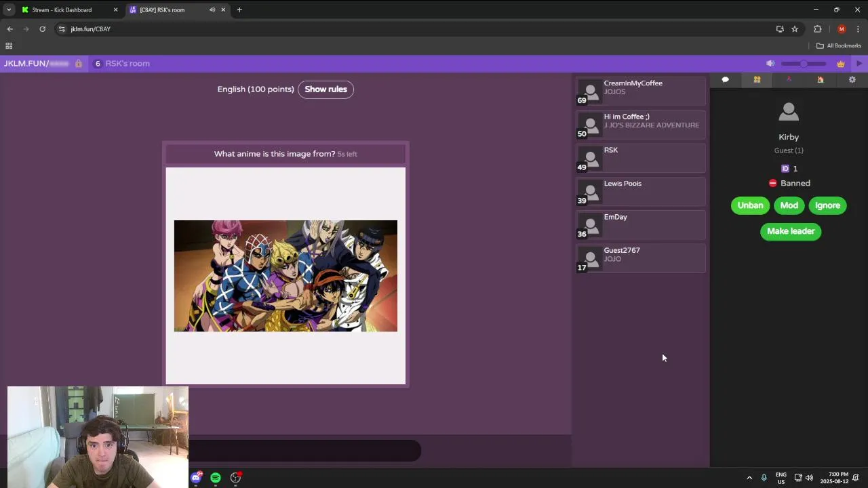Open the Chrome three-dot menu
Image resolution: width=868 pixels, height=488 pixels.
click(x=859, y=29)
